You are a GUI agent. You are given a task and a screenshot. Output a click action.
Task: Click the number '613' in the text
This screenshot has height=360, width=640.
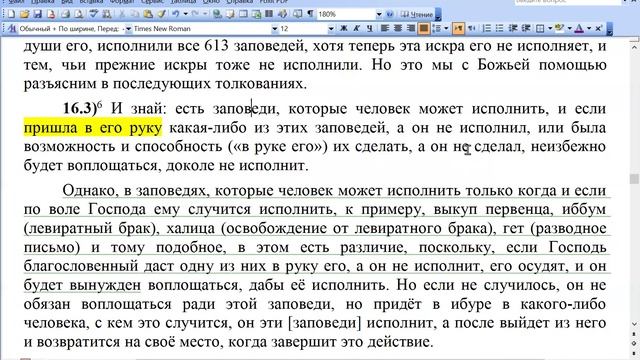[x=216, y=46]
